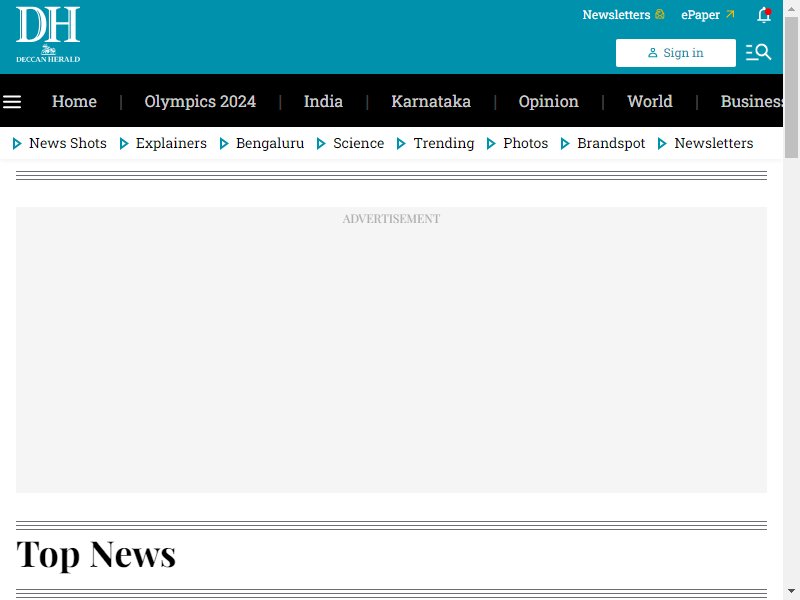
Task: Open Brandspot link
Action: (x=611, y=143)
